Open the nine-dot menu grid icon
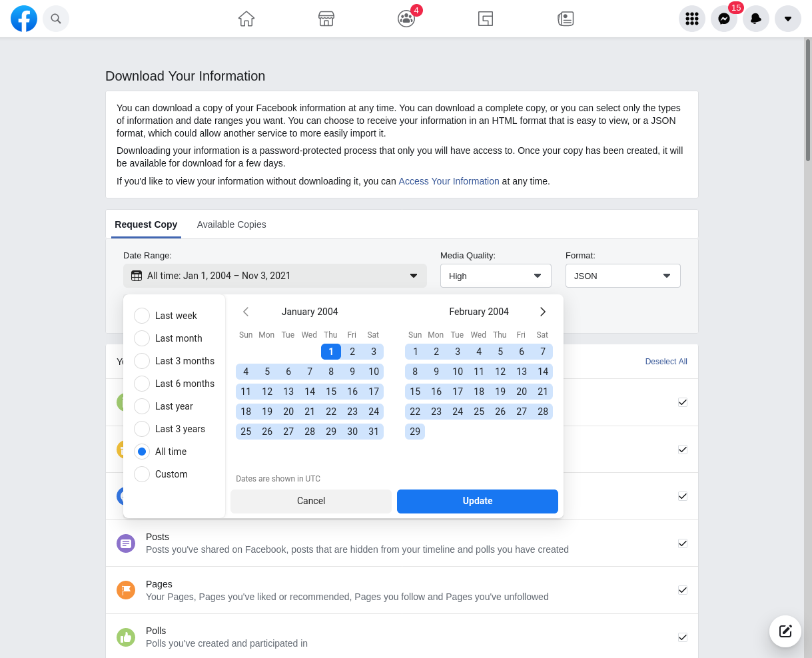Viewport: 812px width, 658px height. [692, 19]
